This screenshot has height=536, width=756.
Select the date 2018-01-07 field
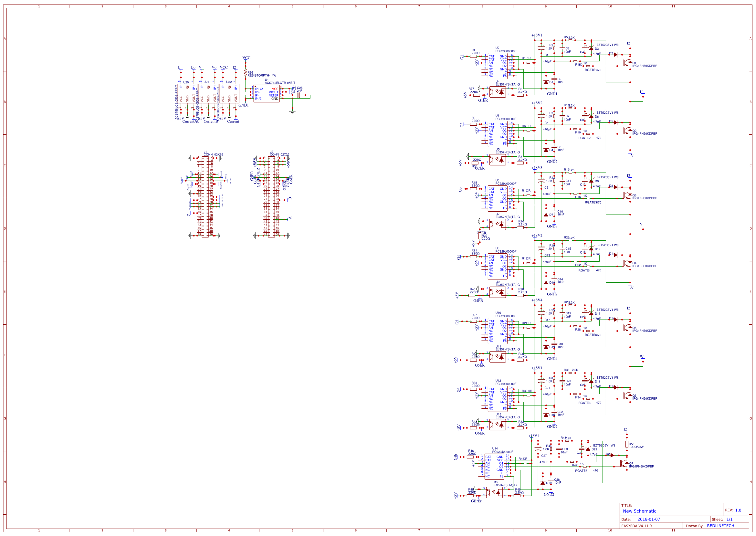coord(648,519)
